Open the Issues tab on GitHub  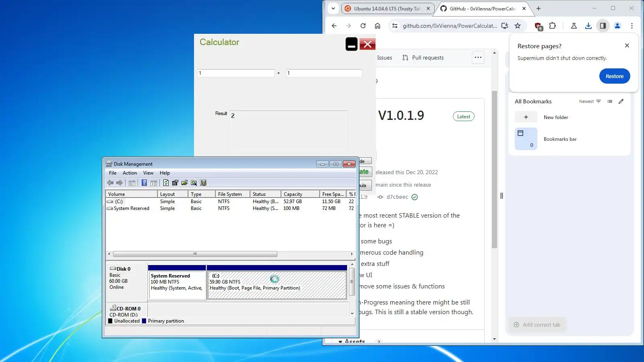(384, 58)
